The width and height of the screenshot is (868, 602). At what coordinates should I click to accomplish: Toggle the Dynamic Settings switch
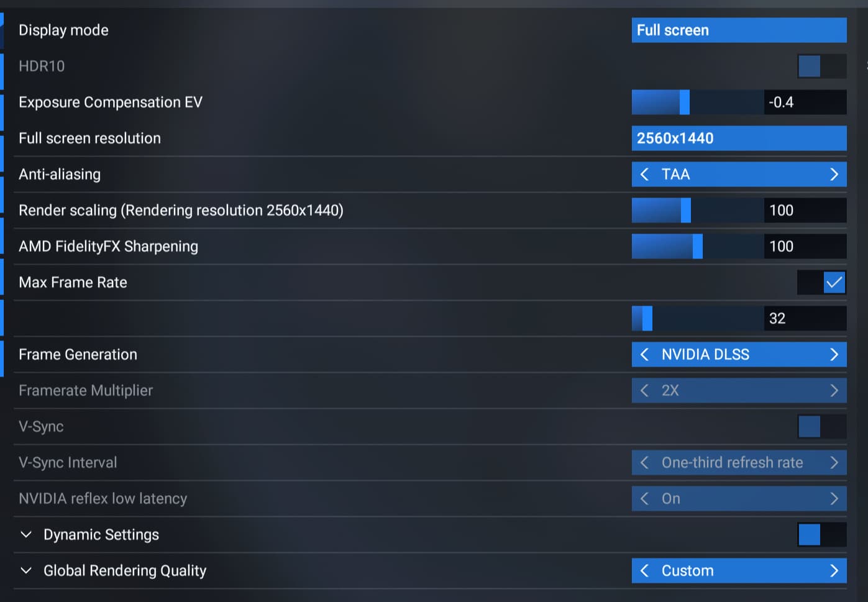point(821,534)
